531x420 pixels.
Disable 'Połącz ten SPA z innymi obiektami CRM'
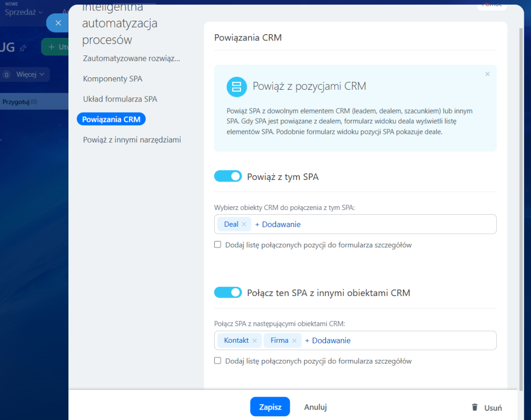click(x=228, y=292)
